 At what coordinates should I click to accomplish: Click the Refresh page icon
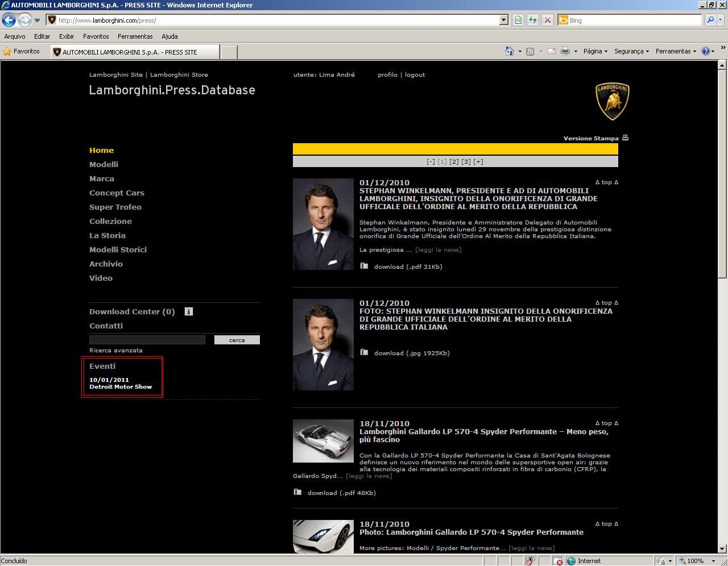point(532,20)
